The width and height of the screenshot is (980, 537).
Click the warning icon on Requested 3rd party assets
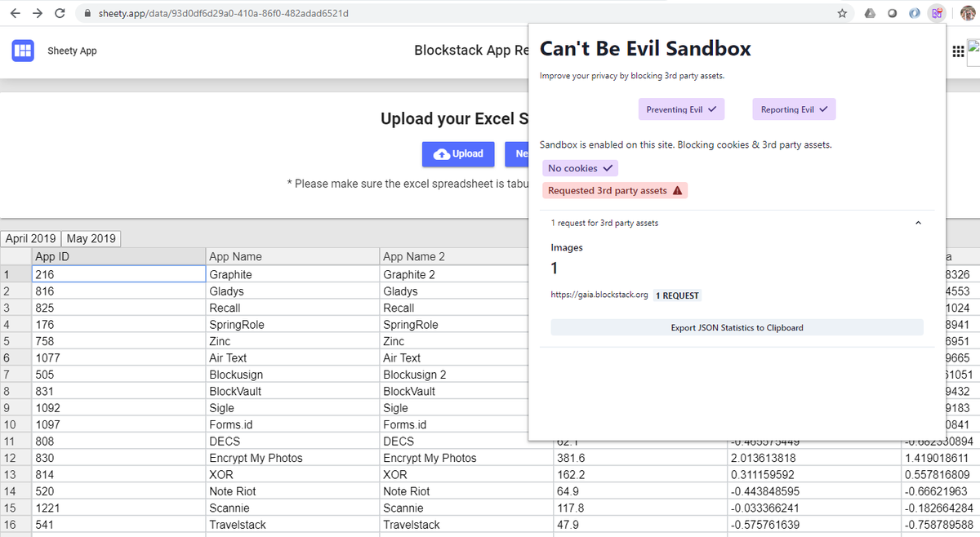[x=677, y=191]
